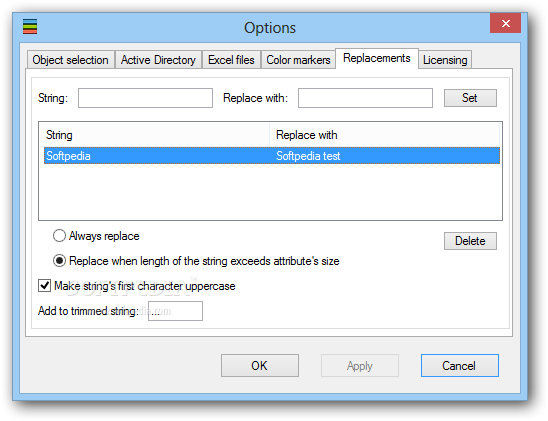Screen dimensions: 548x421
Task: Choose Replace when length exceeds attribute's size
Action: point(59,261)
